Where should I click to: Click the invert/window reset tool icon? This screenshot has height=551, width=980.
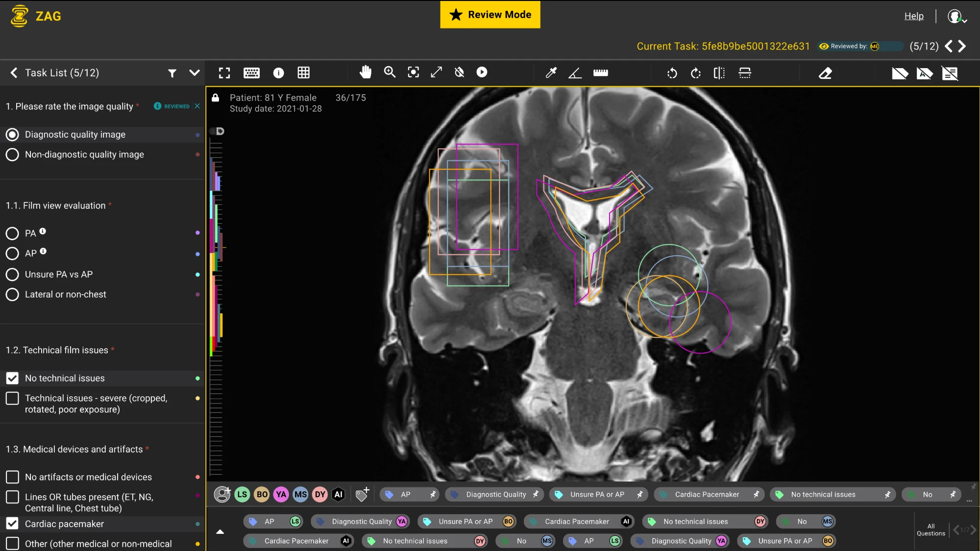(x=460, y=72)
